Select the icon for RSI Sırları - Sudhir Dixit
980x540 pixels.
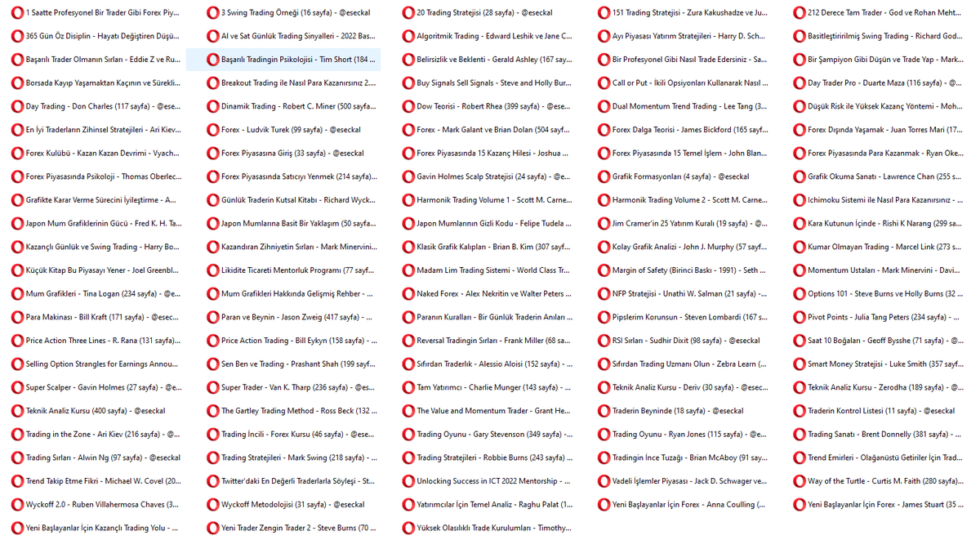pyautogui.click(x=604, y=341)
